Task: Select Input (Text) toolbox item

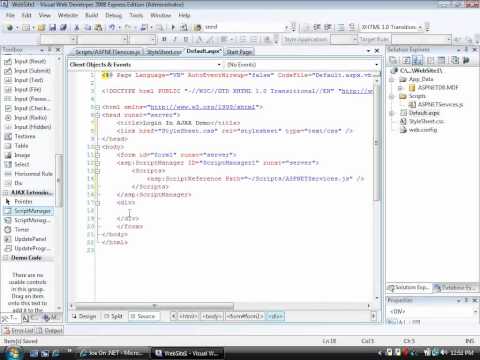Action: (28, 80)
